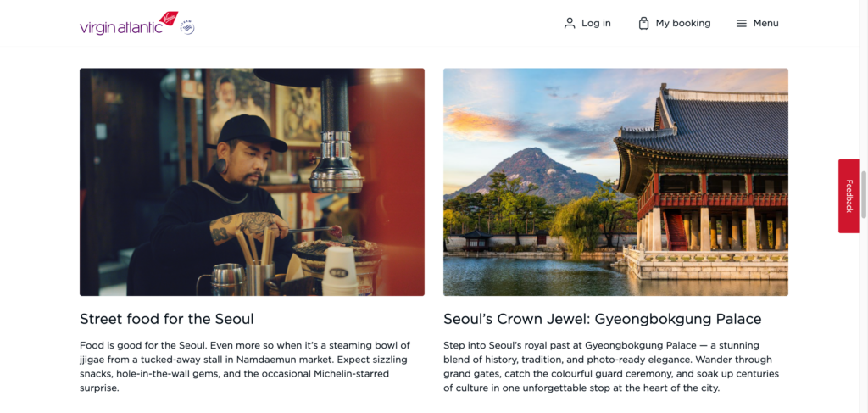
Task: Open the My booking text link
Action: coord(683,23)
